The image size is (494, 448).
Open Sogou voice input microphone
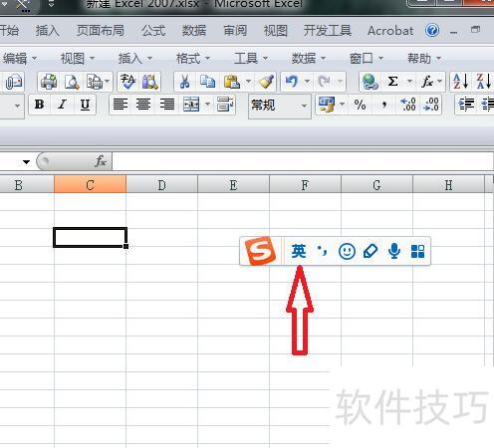394,251
